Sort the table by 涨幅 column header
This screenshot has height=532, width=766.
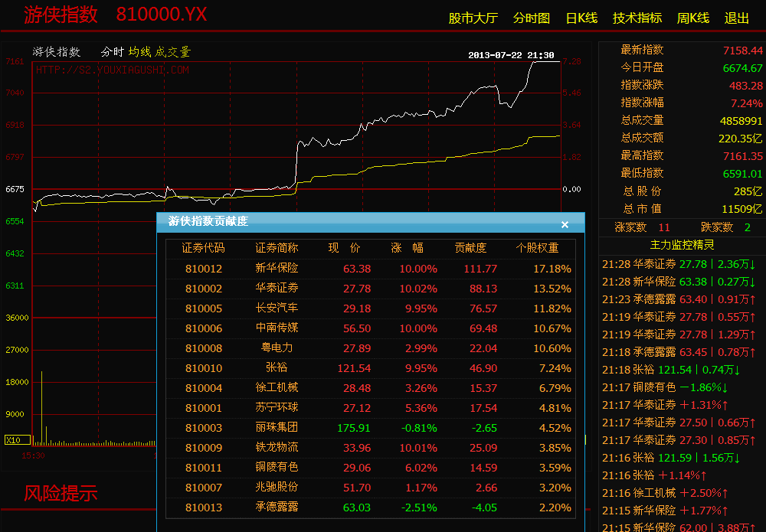pyautogui.click(x=407, y=248)
